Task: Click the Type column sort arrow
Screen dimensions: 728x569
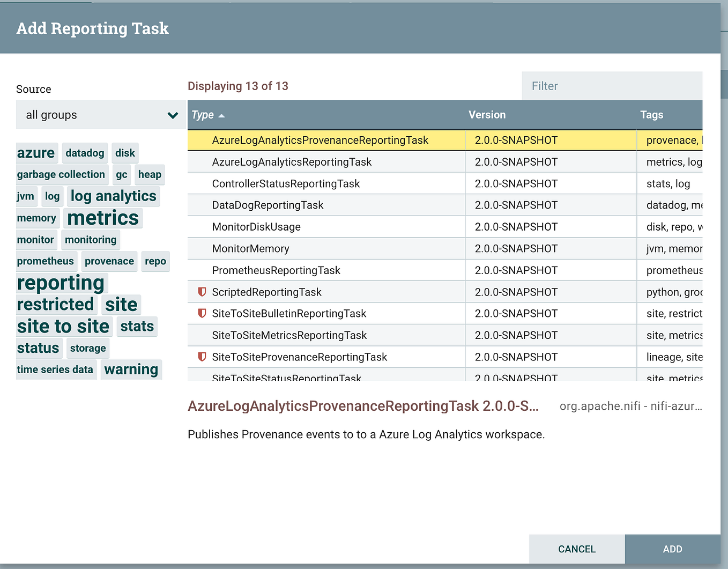Action: 222,115
